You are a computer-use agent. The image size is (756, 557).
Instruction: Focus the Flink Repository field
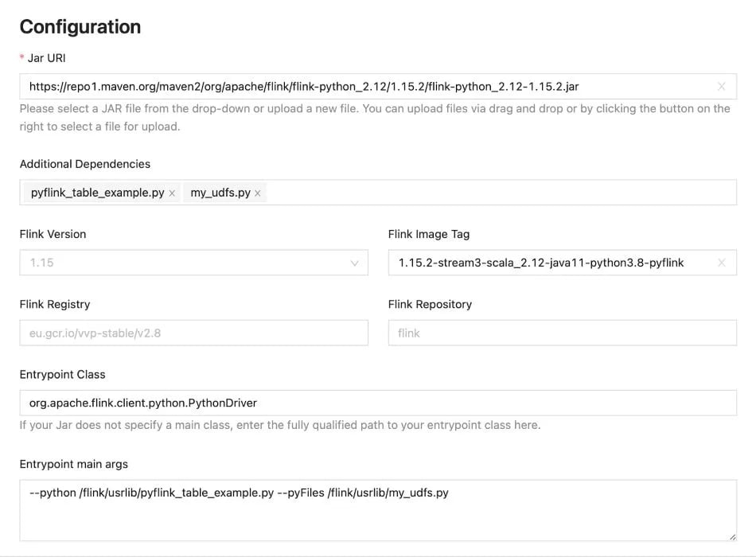[562, 333]
